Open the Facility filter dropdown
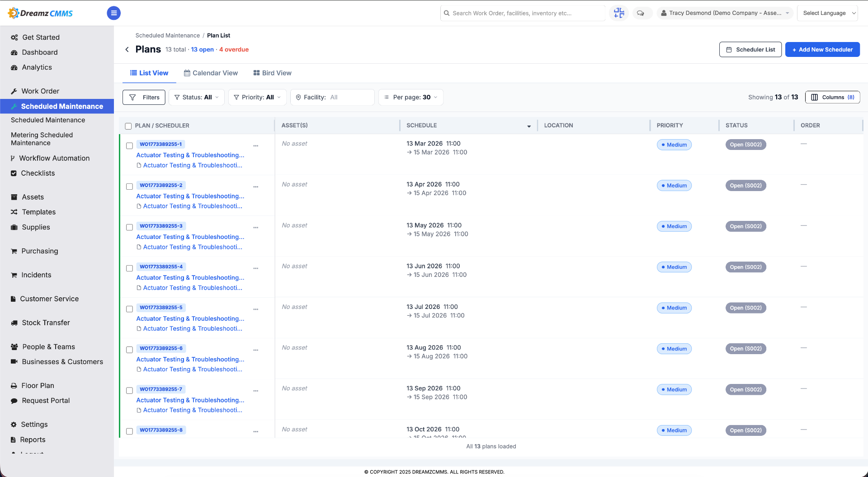The width and height of the screenshot is (868, 477). pyautogui.click(x=332, y=97)
